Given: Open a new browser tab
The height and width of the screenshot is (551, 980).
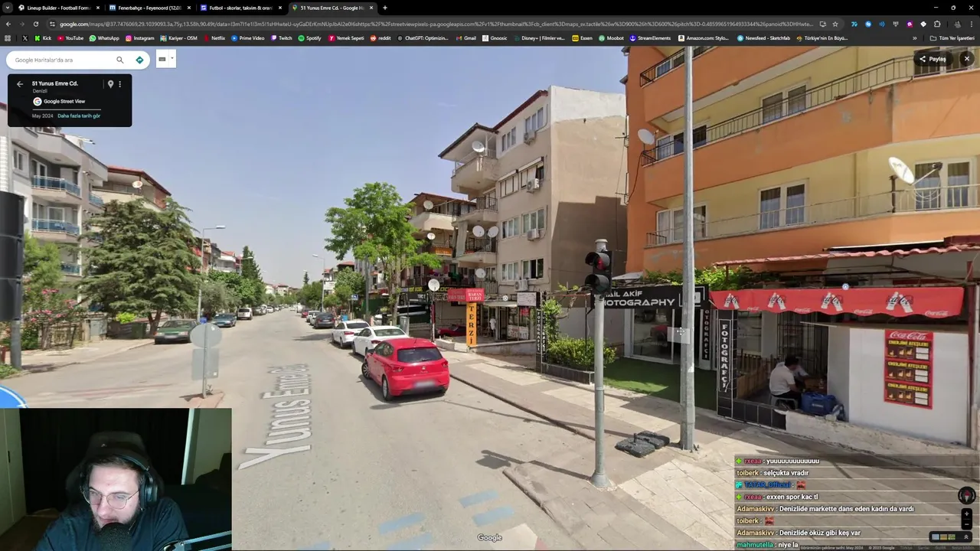Looking at the screenshot, I should coord(385,8).
